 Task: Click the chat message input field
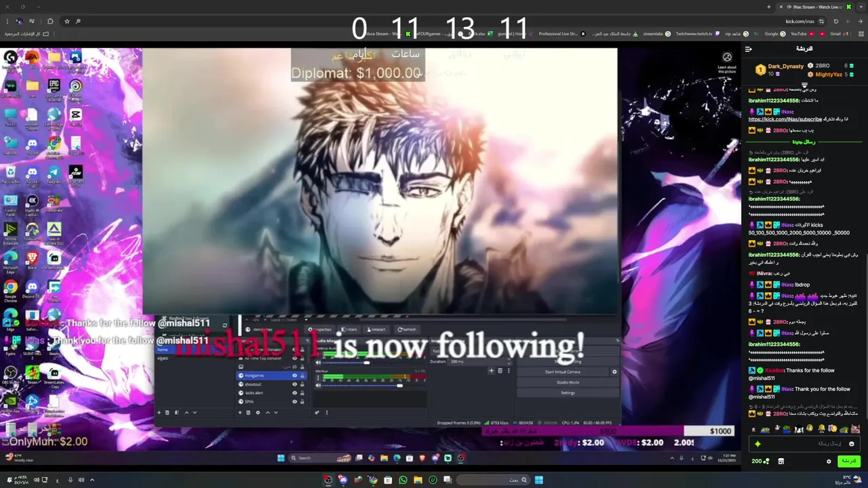tap(804, 444)
